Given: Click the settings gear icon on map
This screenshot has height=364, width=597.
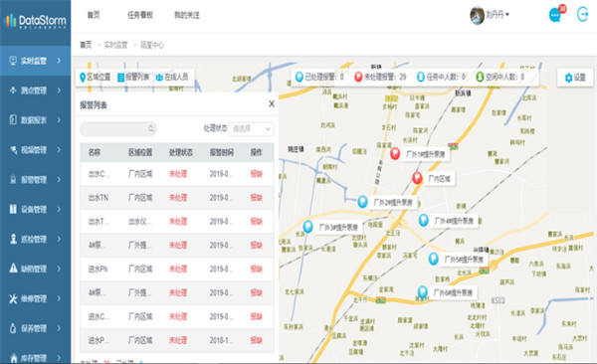Looking at the screenshot, I should point(569,78).
